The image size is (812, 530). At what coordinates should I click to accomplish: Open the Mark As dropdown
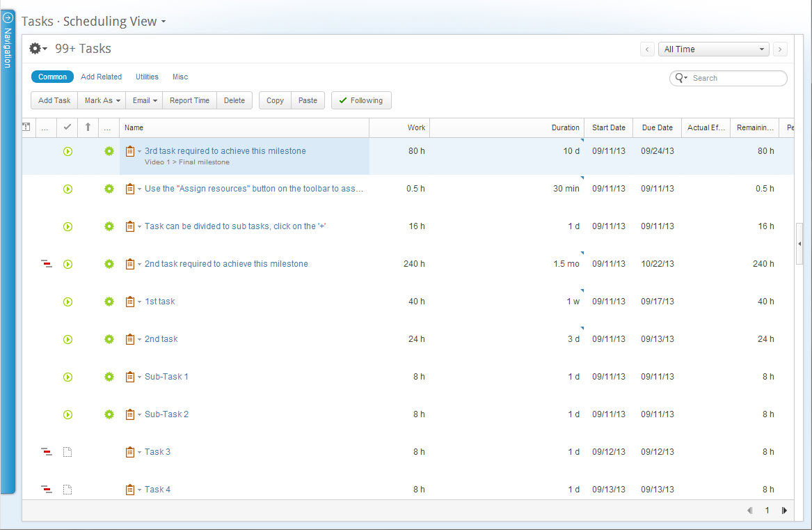(x=102, y=100)
